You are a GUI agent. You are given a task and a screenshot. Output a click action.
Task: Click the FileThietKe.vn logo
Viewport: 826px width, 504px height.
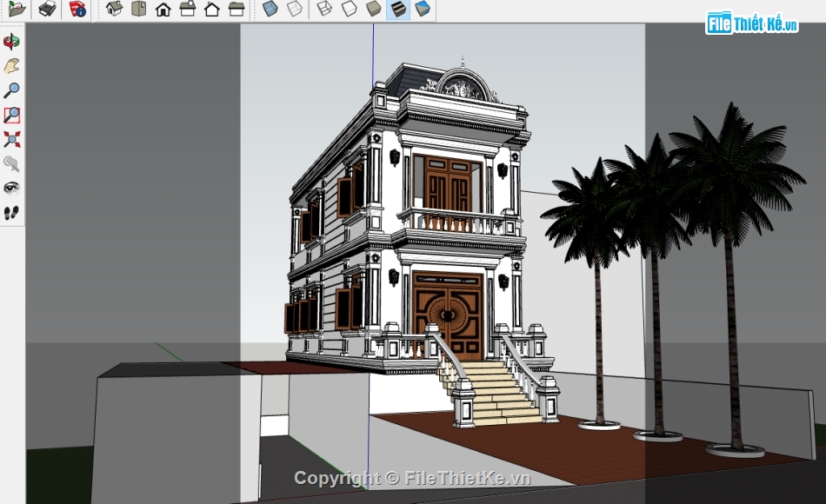click(x=752, y=23)
